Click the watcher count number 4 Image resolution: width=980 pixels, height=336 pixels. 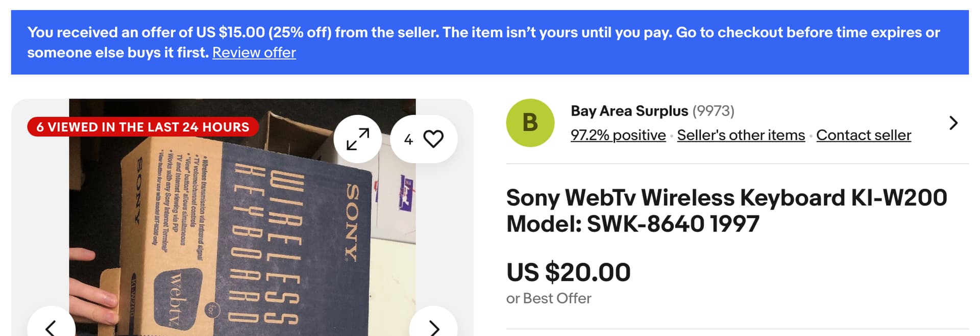coord(408,139)
